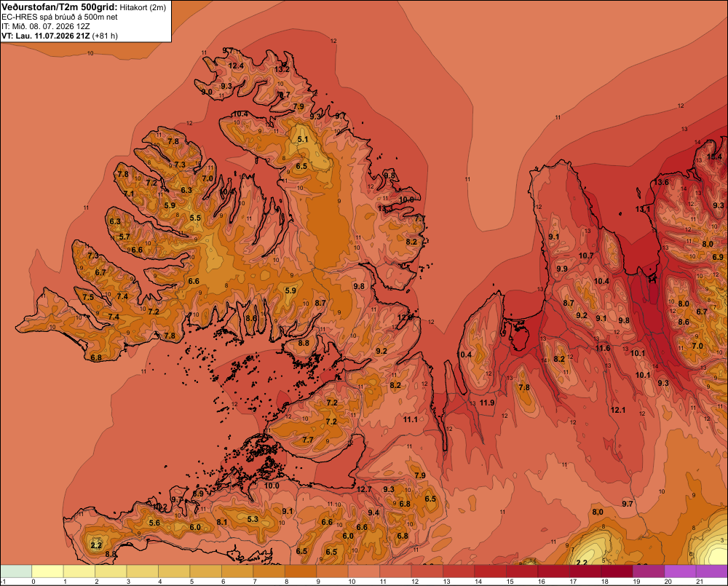The height and width of the screenshot is (586, 728).
Task: Click the dark red 17 to 18 legend swatch
Action: coord(585,571)
